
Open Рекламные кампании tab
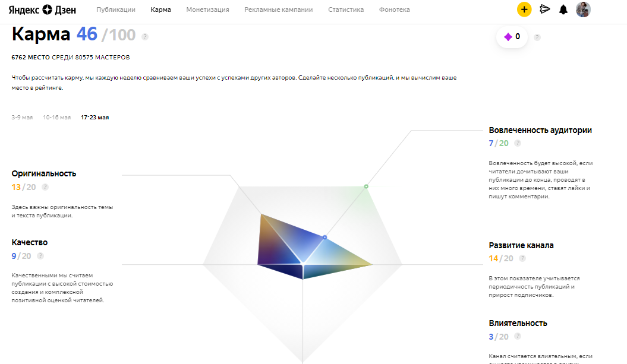tap(279, 10)
